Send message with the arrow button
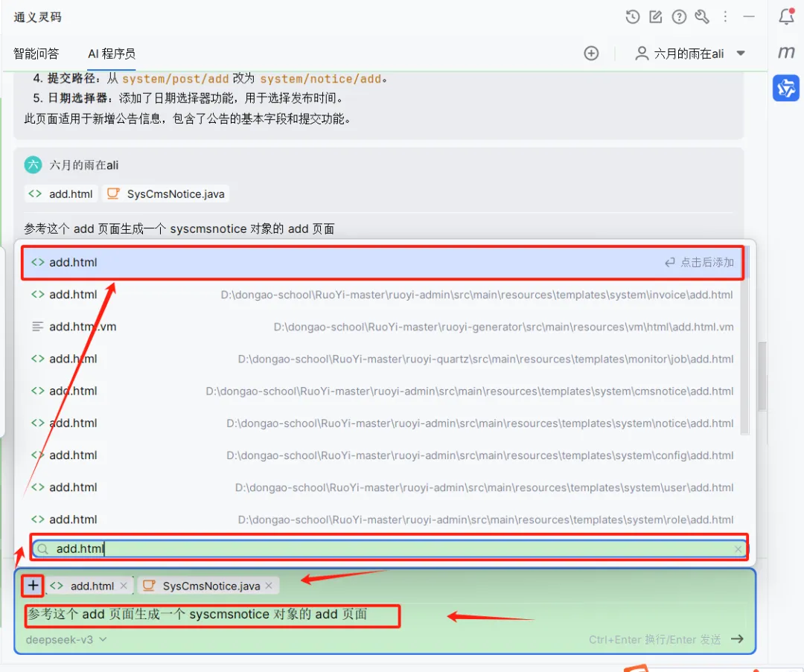804x672 pixels. 737,639
